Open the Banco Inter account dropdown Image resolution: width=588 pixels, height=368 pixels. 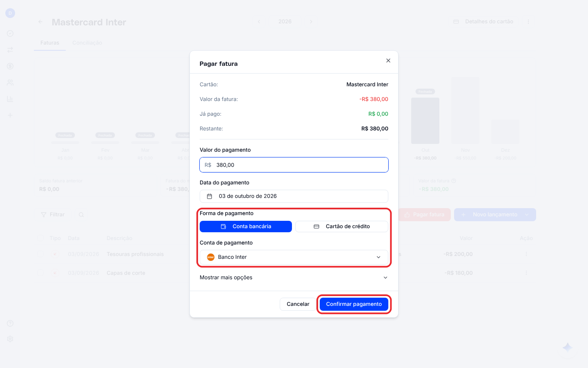(294, 257)
